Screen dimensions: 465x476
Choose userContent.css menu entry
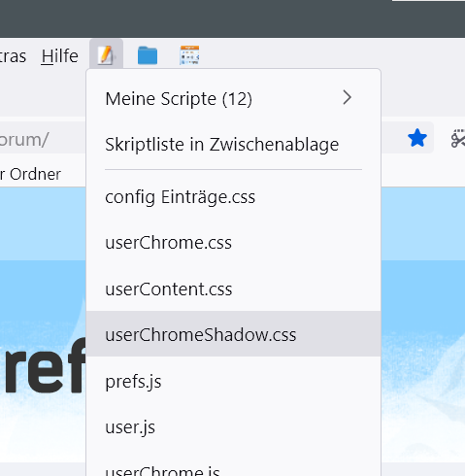pyautogui.click(x=233, y=289)
